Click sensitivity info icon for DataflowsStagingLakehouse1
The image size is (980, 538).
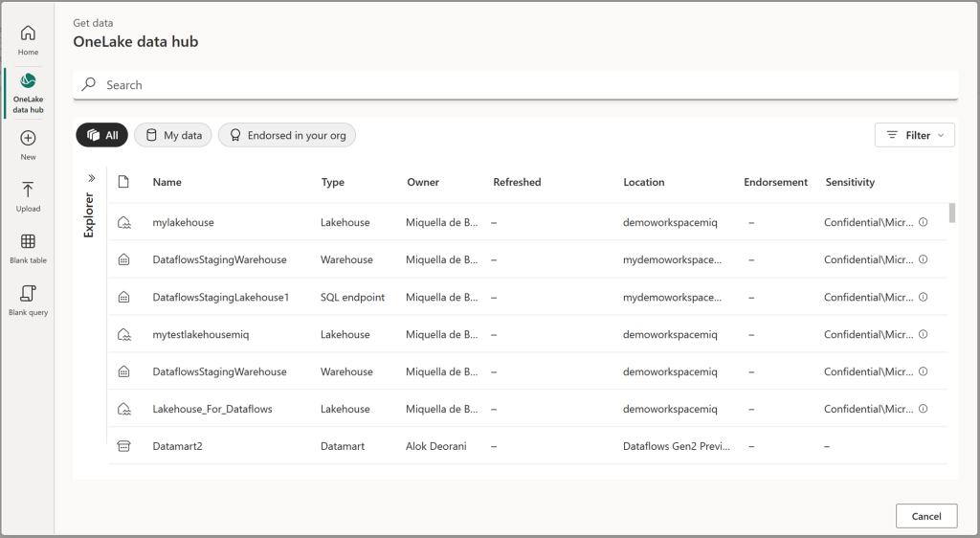(x=924, y=297)
